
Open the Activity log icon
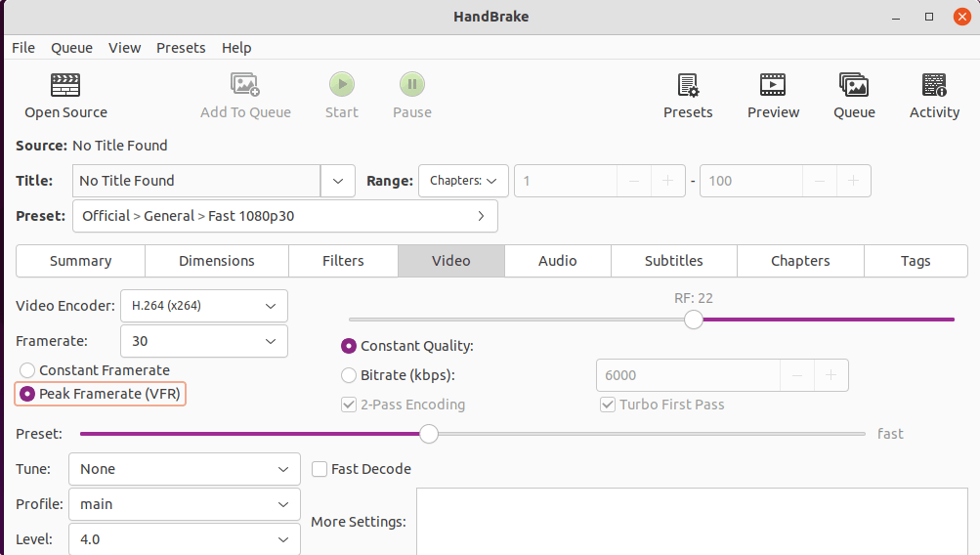click(x=934, y=85)
